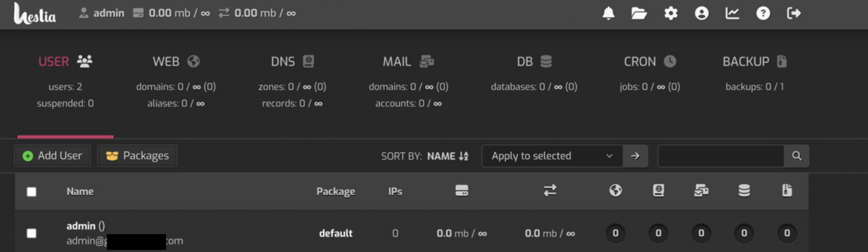Go to the MAIL tab
Viewport: 868px width, 252px height.
point(408,62)
